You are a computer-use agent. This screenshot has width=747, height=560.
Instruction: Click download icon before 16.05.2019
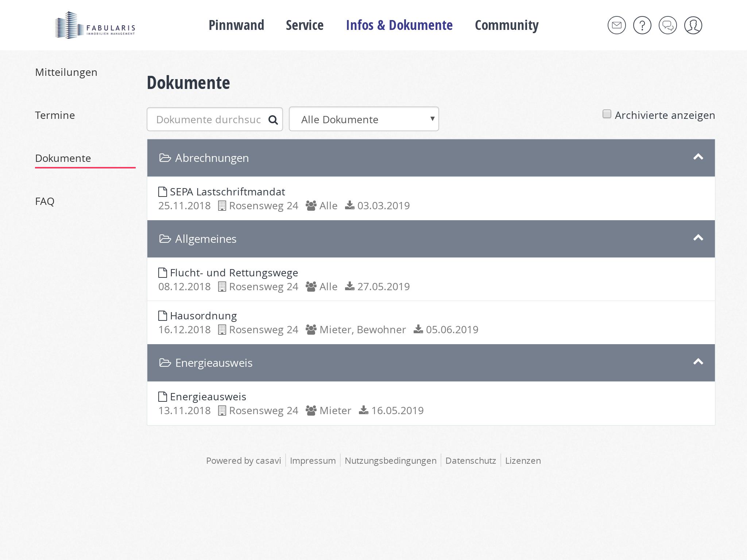coord(364,410)
